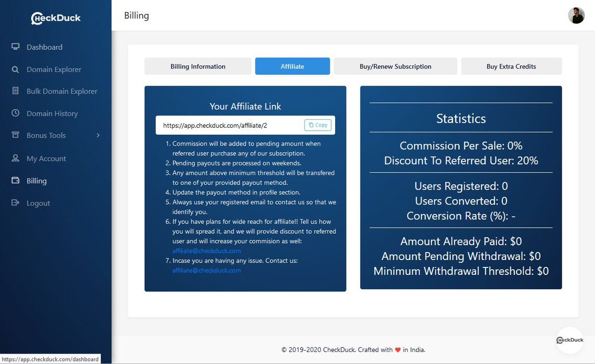The height and width of the screenshot is (364, 595).
Task: Click the Bonus Tools box icon
Action: coord(15,135)
